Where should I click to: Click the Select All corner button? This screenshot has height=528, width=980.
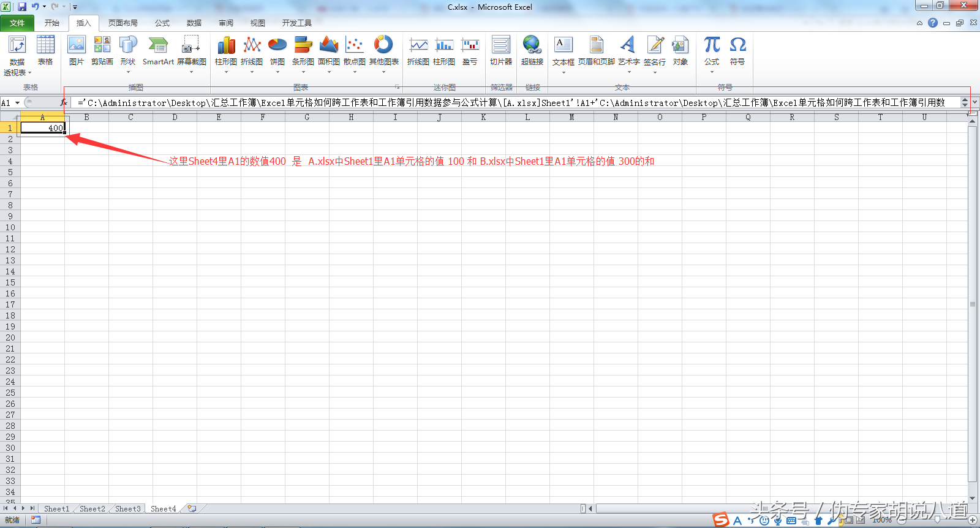click(x=10, y=117)
